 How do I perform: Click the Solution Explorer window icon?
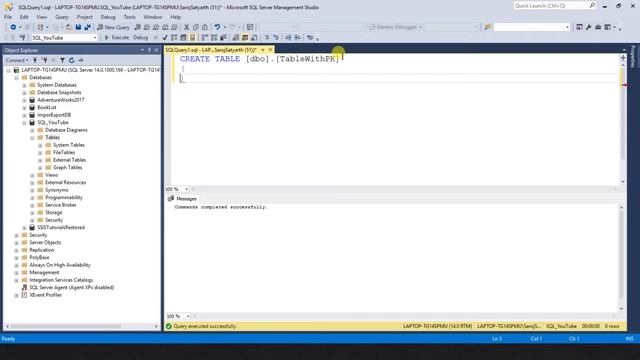click(x=579, y=27)
